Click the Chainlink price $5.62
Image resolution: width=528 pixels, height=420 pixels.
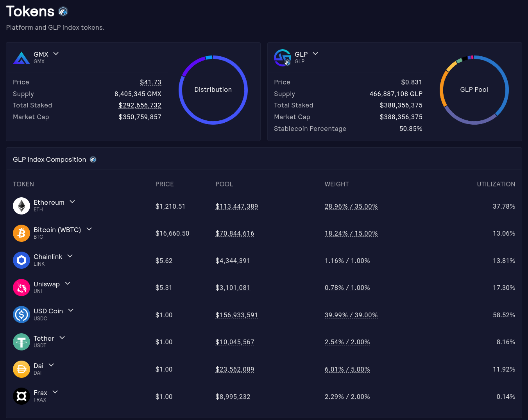(x=164, y=261)
